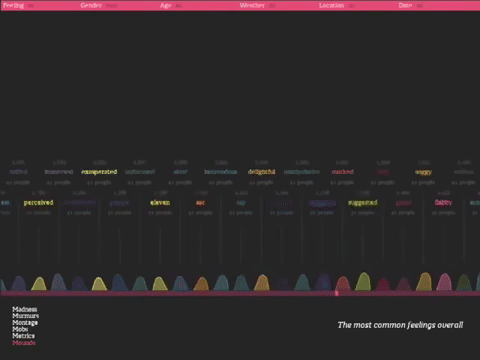Click 'The most common feelings overall' caption

coord(400,325)
